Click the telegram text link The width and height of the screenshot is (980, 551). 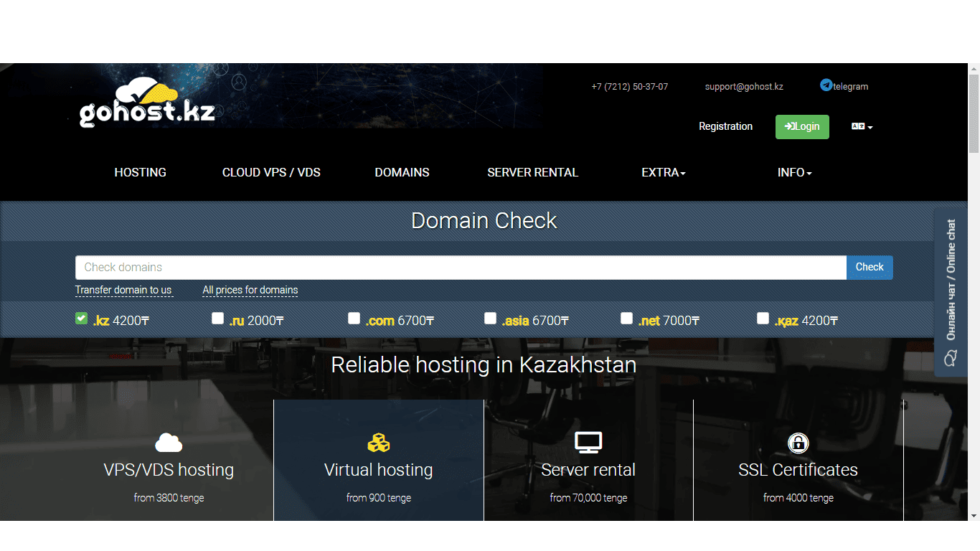tap(851, 86)
